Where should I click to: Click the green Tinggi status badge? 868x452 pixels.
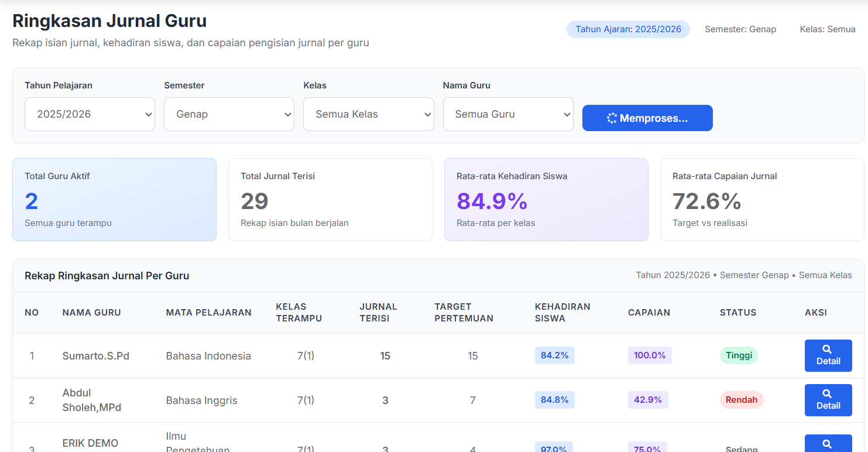click(x=739, y=355)
